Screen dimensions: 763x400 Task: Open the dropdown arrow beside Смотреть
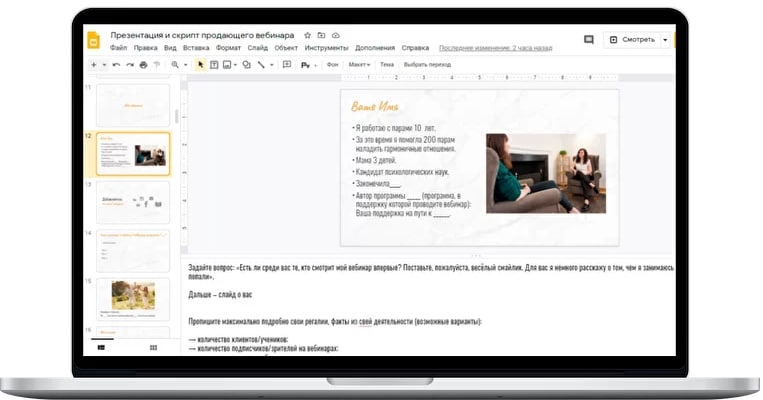click(x=665, y=40)
